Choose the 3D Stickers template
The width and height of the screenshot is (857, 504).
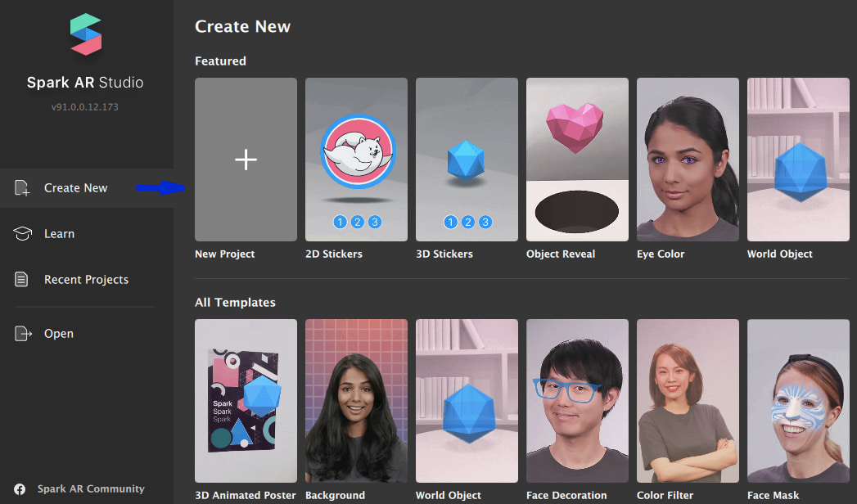[x=467, y=160]
